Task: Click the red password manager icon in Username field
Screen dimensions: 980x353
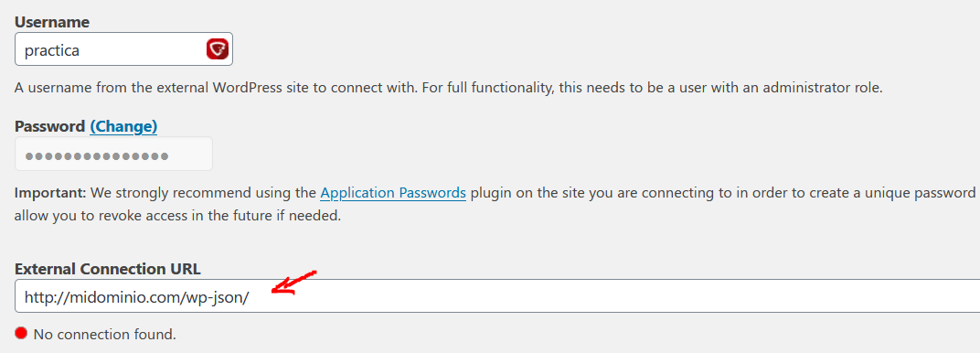Action: point(218,49)
